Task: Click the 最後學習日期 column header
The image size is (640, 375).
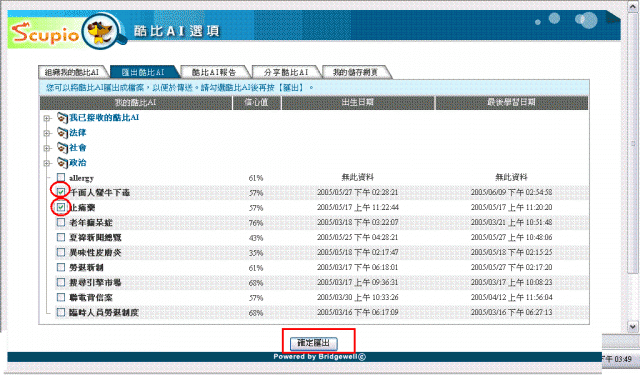Action: 511,103
